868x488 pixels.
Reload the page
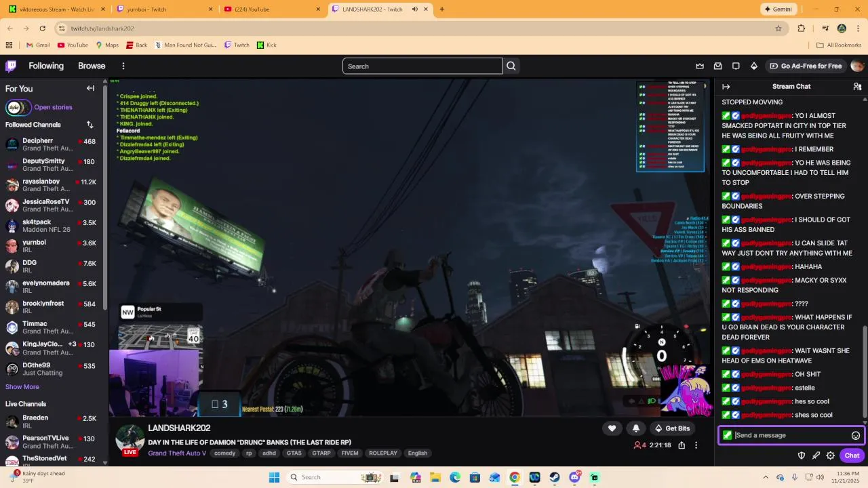point(42,28)
